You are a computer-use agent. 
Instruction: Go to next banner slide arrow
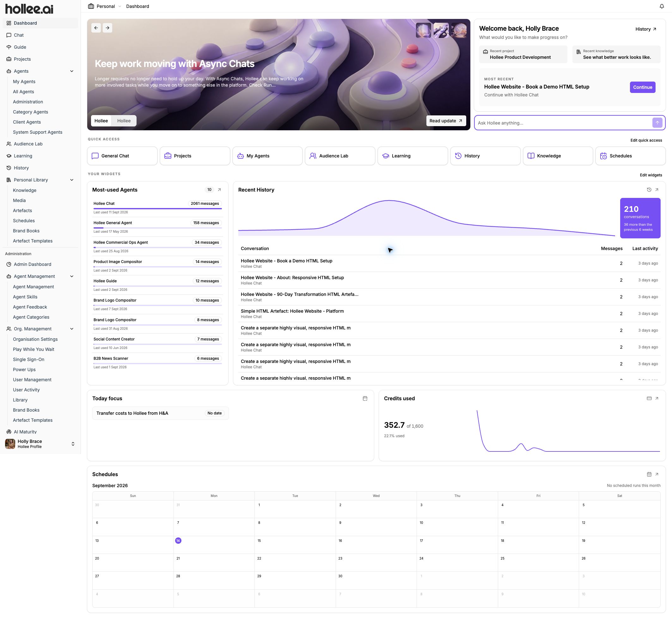[x=107, y=28]
